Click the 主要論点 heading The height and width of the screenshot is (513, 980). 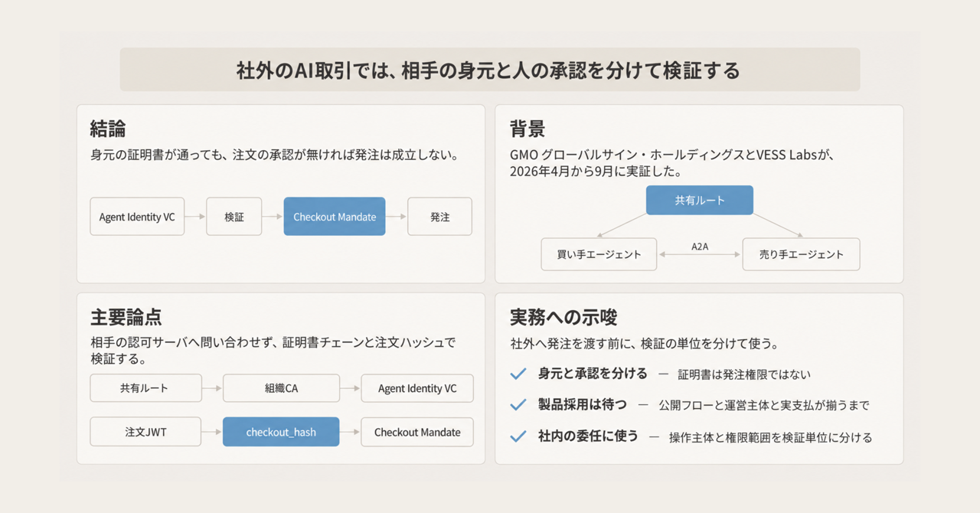[126, 317]
